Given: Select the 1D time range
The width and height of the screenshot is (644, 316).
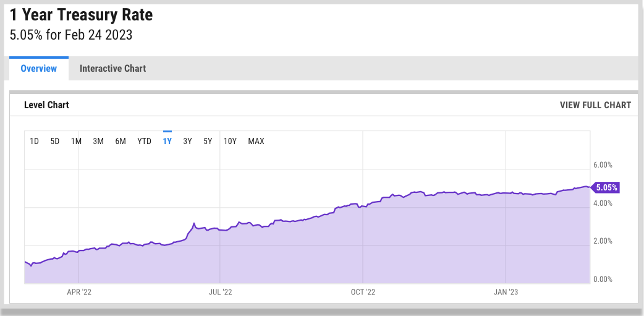Looking at the screenshot, I should [35, 142].
